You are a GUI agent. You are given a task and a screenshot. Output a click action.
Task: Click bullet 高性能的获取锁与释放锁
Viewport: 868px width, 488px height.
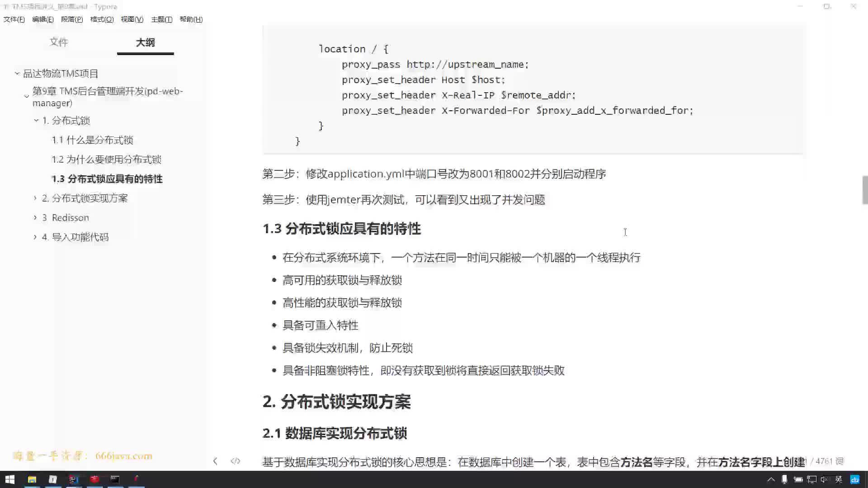pos(342,303)
